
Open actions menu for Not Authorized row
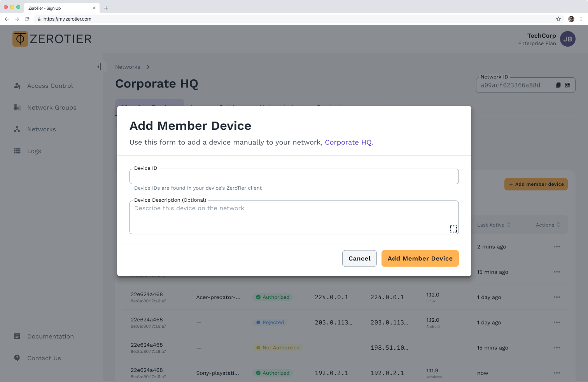click(x=557, y=348)
